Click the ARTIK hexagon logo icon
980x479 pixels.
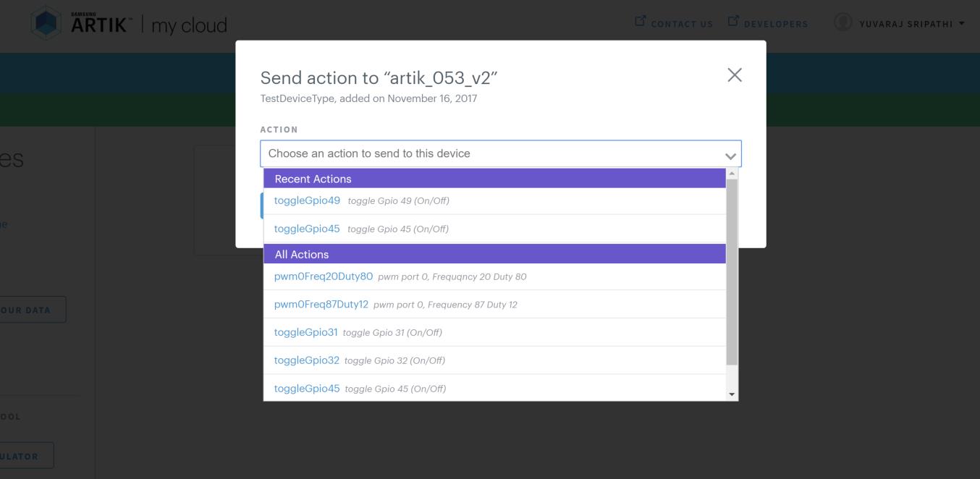click(x=46, y=24)
